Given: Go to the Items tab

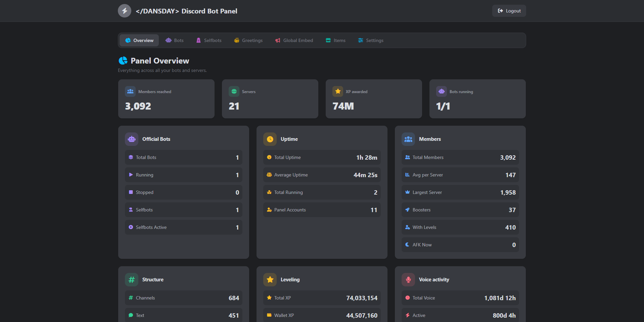Looking at the screenshot, I should 335,40.
